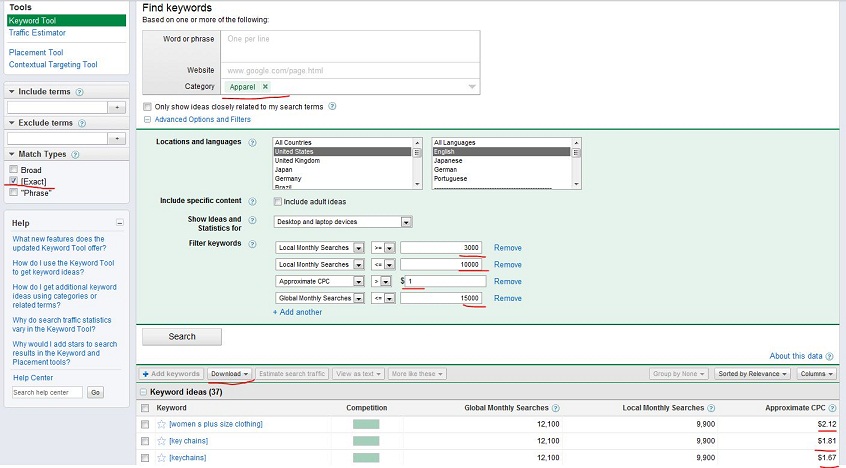Remove the 3000 Local Monthly Searches filter
This screenshot has height=468, width=846.
coord(508,248)
